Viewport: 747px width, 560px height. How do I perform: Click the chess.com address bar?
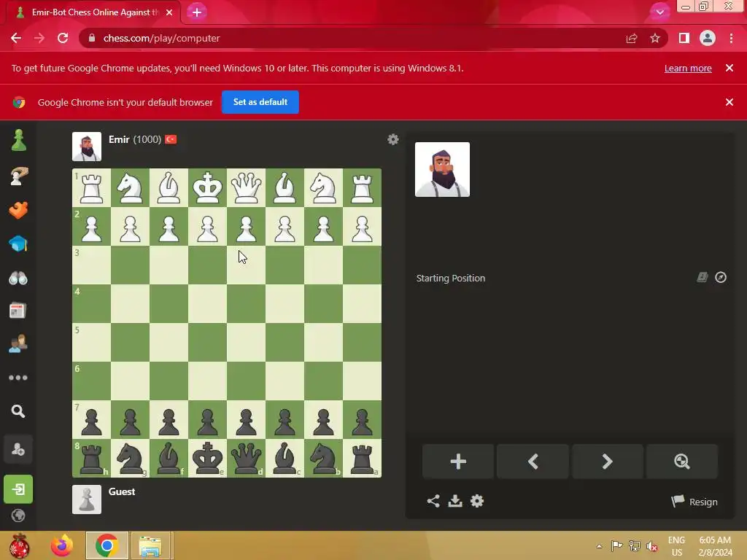[x=352, y=38]
